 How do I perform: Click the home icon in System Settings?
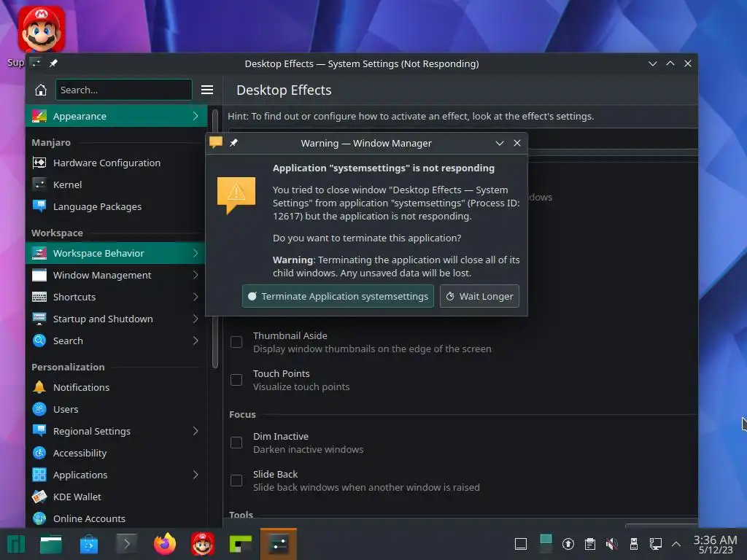[x=41, y=90]
